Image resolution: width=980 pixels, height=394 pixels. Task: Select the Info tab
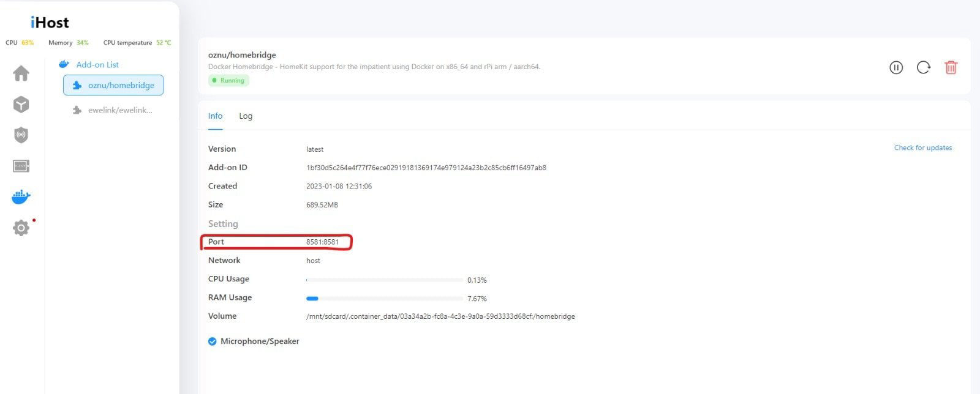coord(215,116)
